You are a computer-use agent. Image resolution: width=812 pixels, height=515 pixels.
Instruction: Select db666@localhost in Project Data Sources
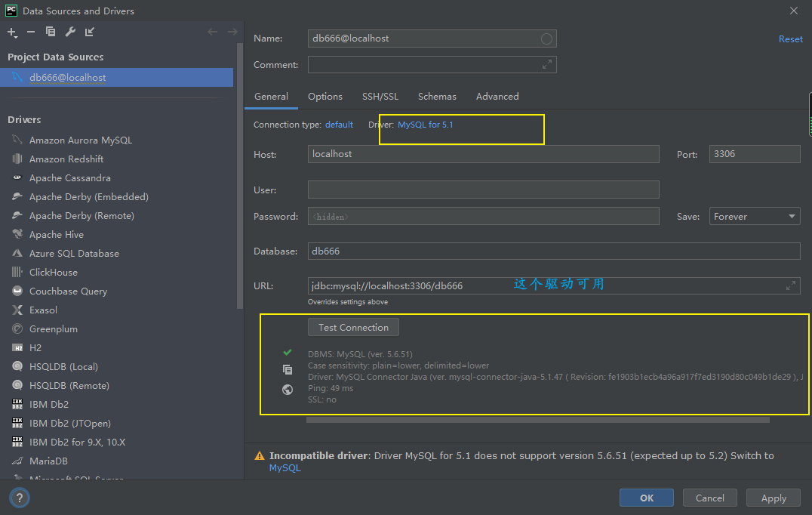(116, 77)
